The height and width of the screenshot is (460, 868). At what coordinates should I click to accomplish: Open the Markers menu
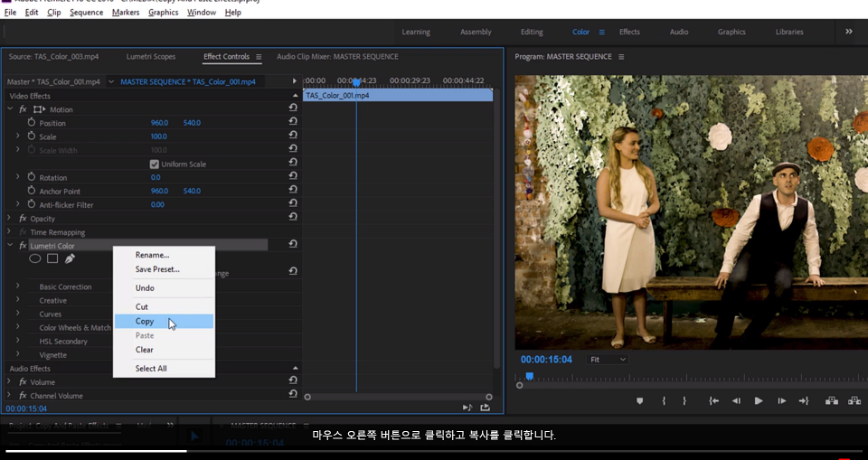pos(126,12)
